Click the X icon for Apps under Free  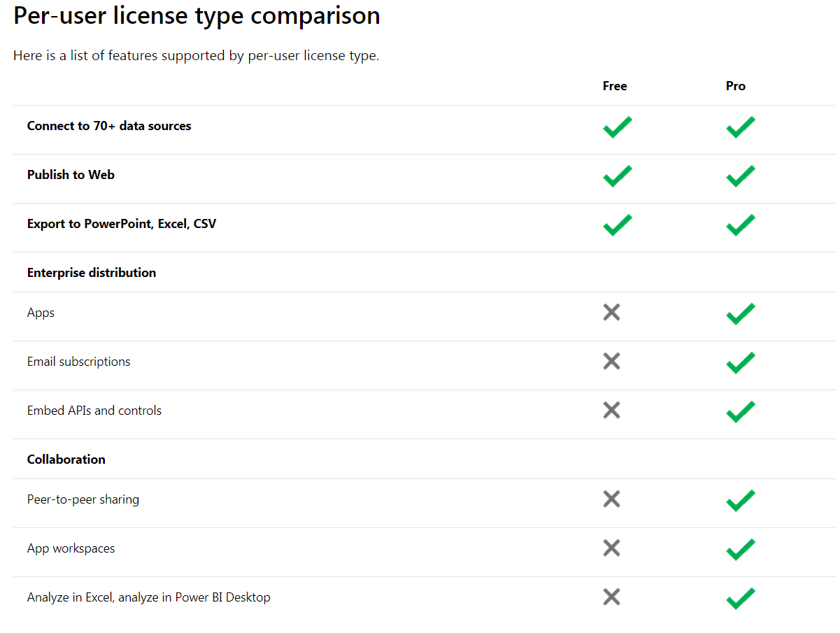(x=611, y=312)
